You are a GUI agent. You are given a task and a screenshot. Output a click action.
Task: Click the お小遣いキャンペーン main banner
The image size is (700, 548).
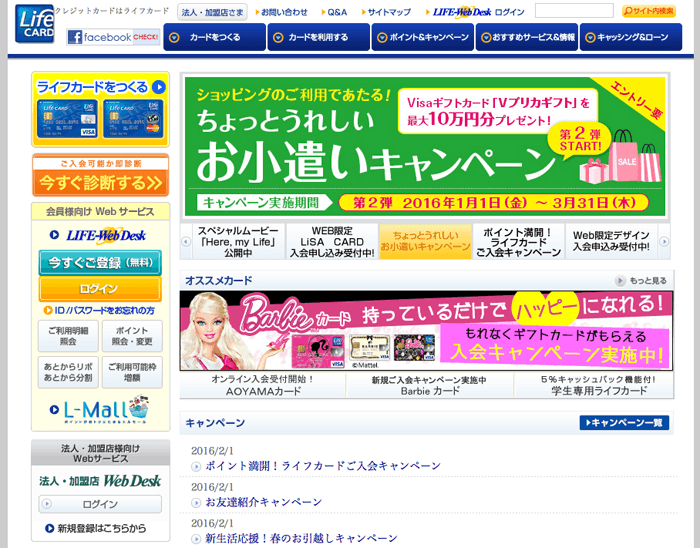(x=425, y=146)
